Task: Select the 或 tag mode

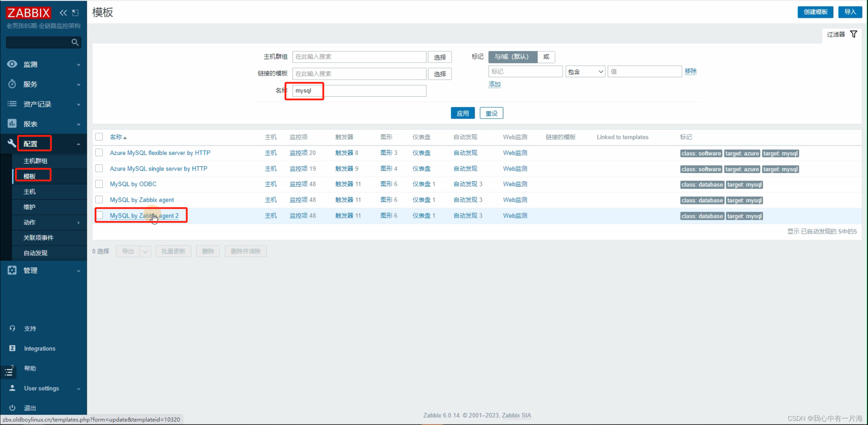Action: point(546,57)
